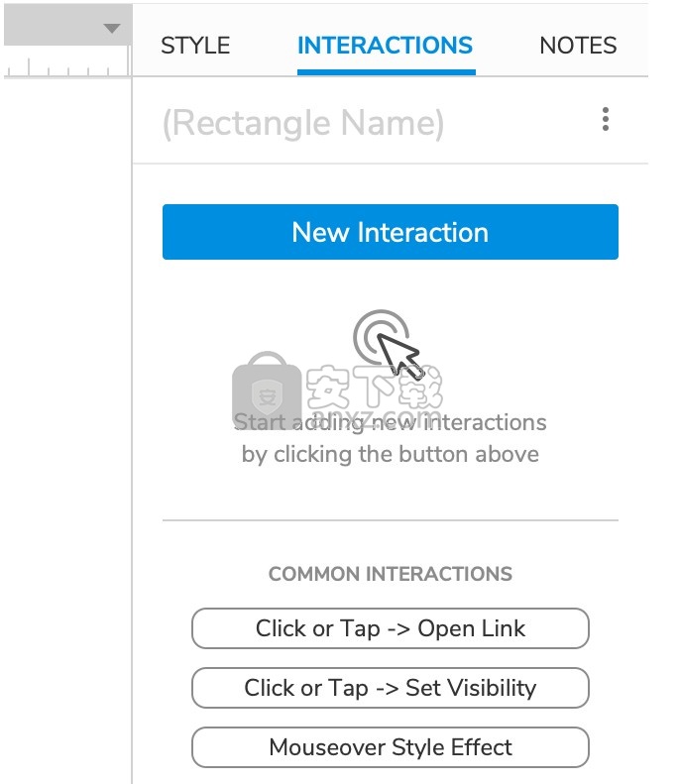
Task: Click the New Interaction button
Action: pyautogui.click(x=390, y=232)
